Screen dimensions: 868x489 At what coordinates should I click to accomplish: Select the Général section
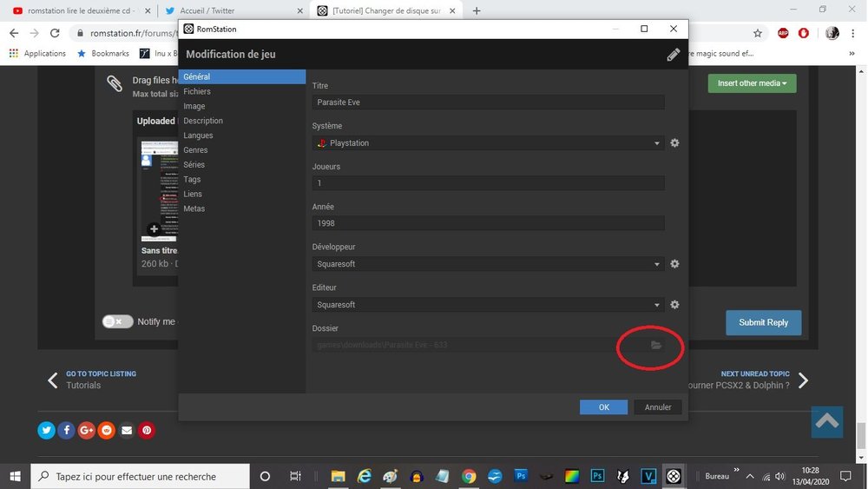[x=242, y=76]
